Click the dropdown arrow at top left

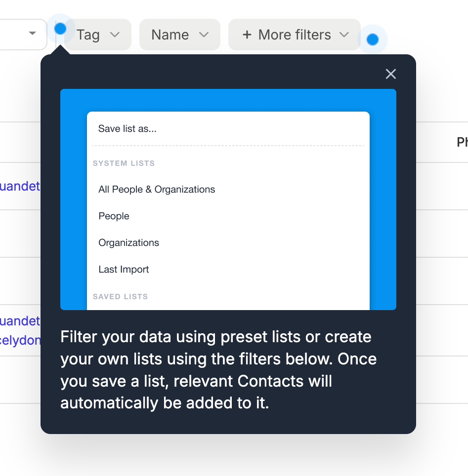(32, 34)
